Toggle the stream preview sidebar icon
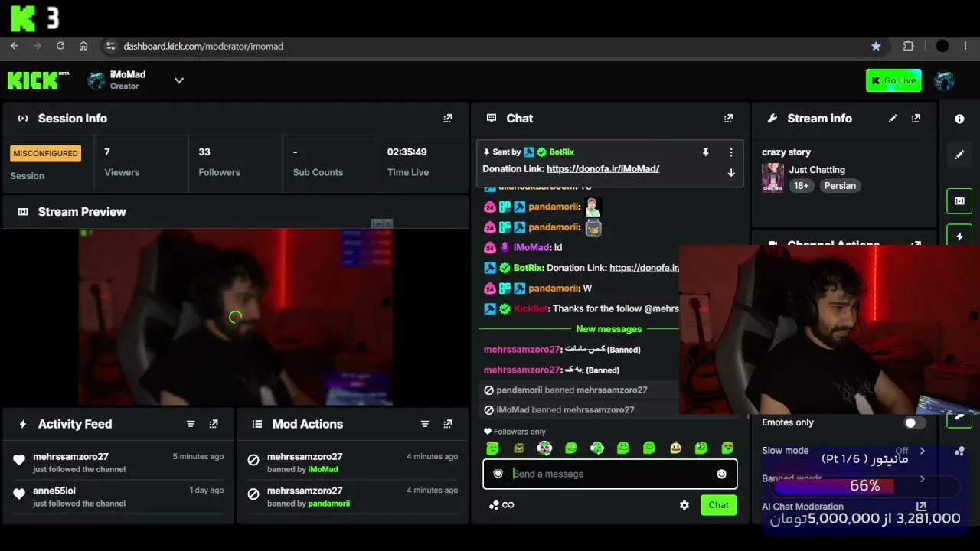The image size is (980, 551). coord(959,201)
